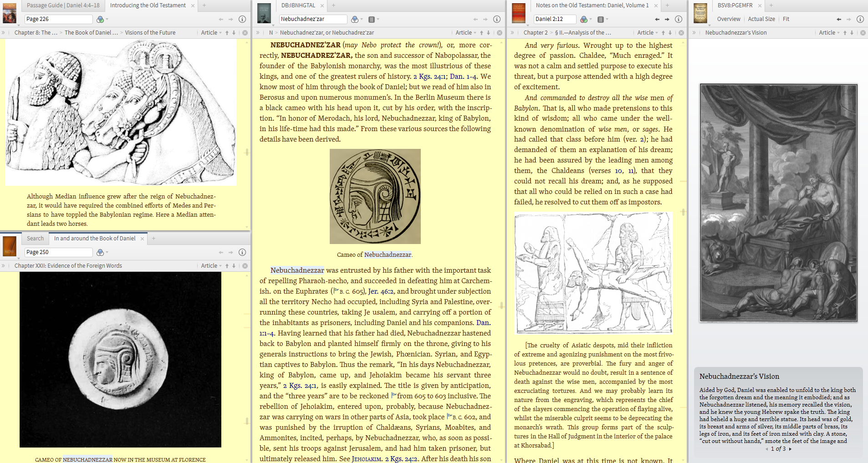The height and width of the screenshot is (463, 868).
Task: Click the Nebuchadnez'zar headword box
Action: 313,19
